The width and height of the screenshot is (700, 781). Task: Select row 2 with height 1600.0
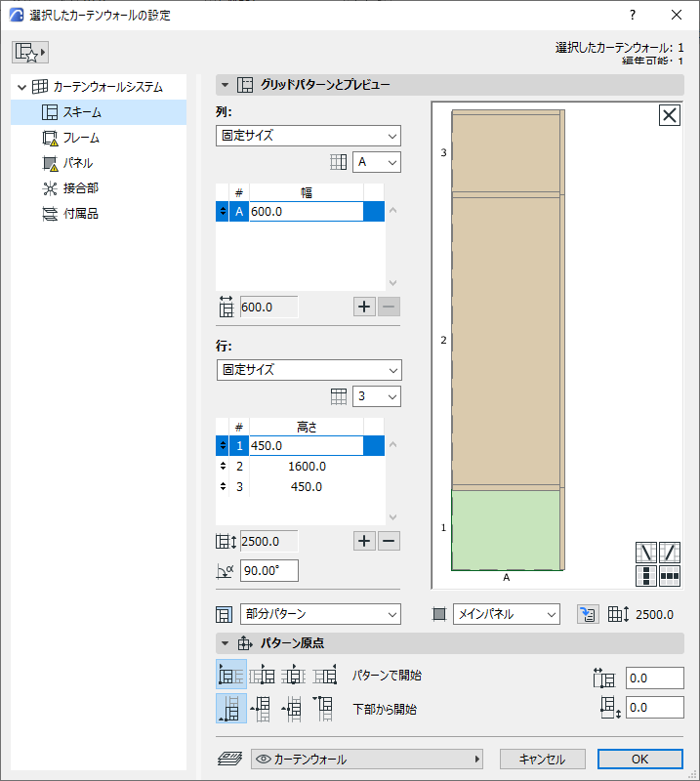[x=300, y=467]
